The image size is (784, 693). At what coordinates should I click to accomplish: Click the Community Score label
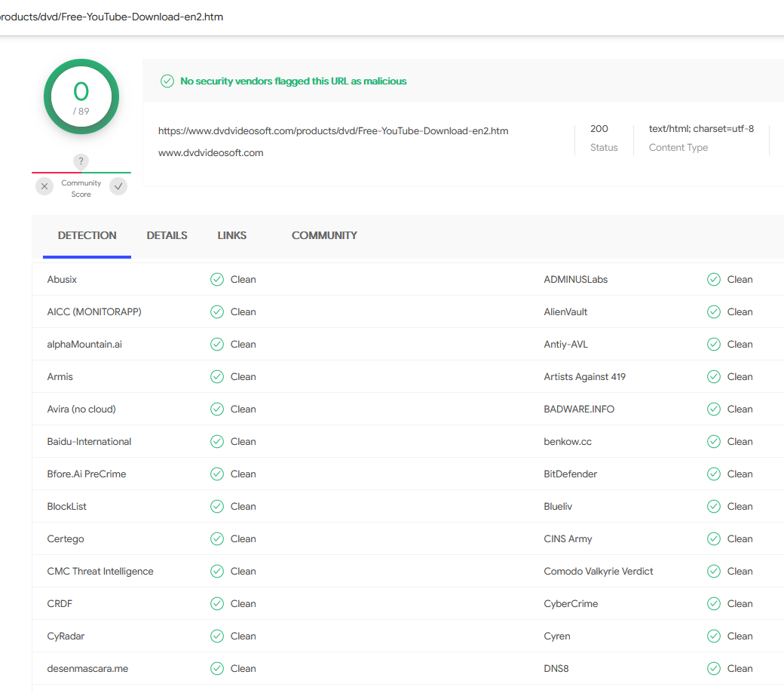[81, 189]
